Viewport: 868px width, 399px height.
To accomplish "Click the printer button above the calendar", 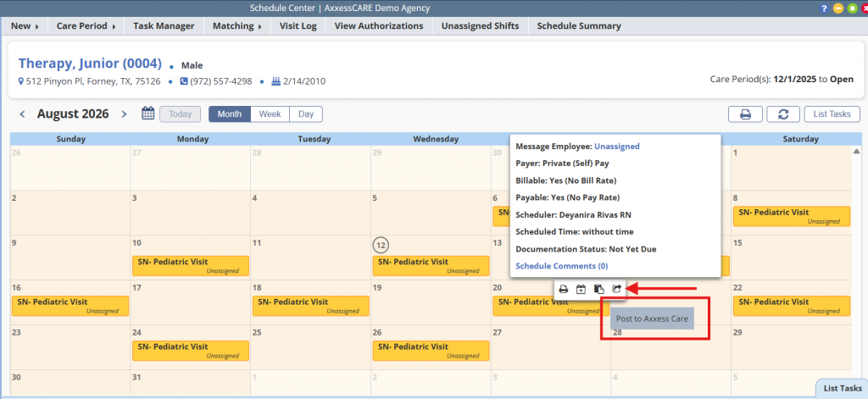I will pos(745,114).
